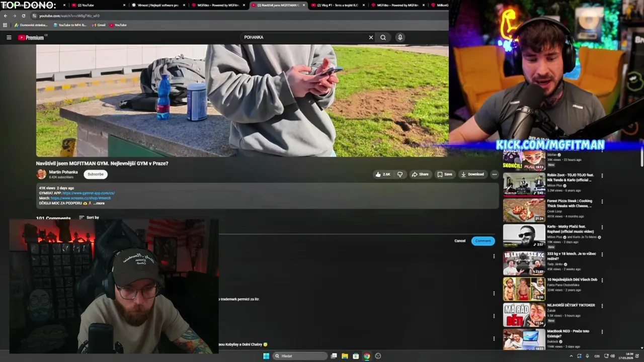The width and height of the screenshot is (644, 362).
Task: Save the video to playlist
Action: coord(445,174)
